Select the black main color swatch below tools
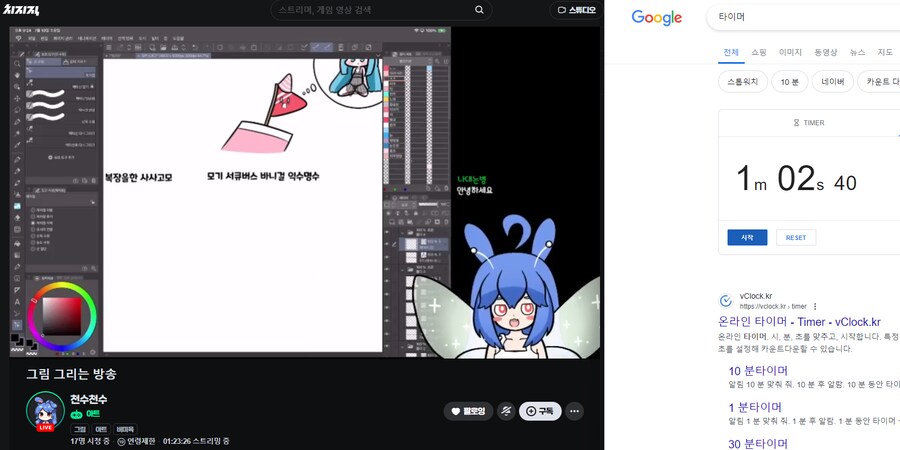 pyautogui.click(x=15, y=338)
